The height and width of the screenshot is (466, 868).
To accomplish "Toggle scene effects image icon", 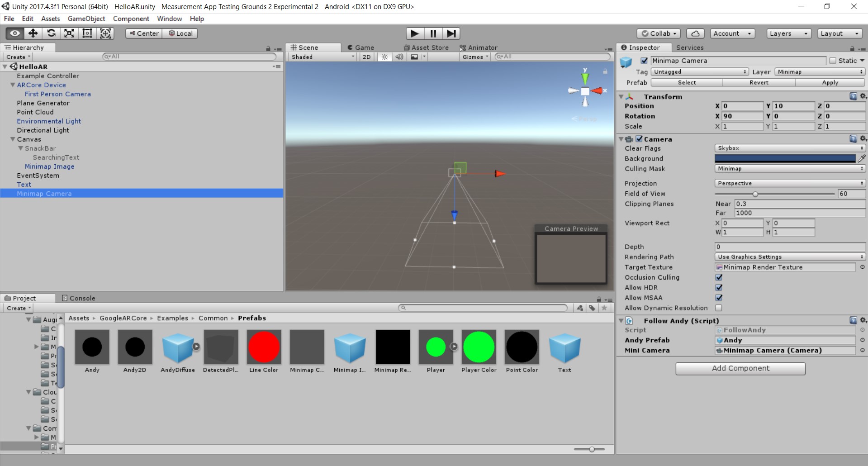I will tap(414, 57).
